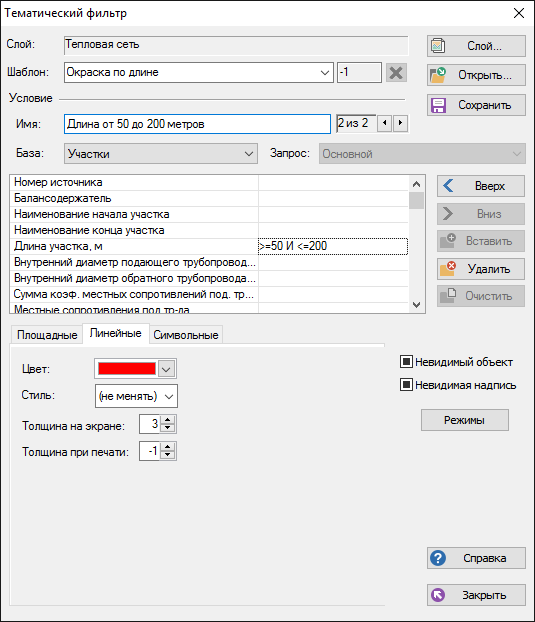Increase Толщина на экране value
535x622 pixels.
point(168,420)
